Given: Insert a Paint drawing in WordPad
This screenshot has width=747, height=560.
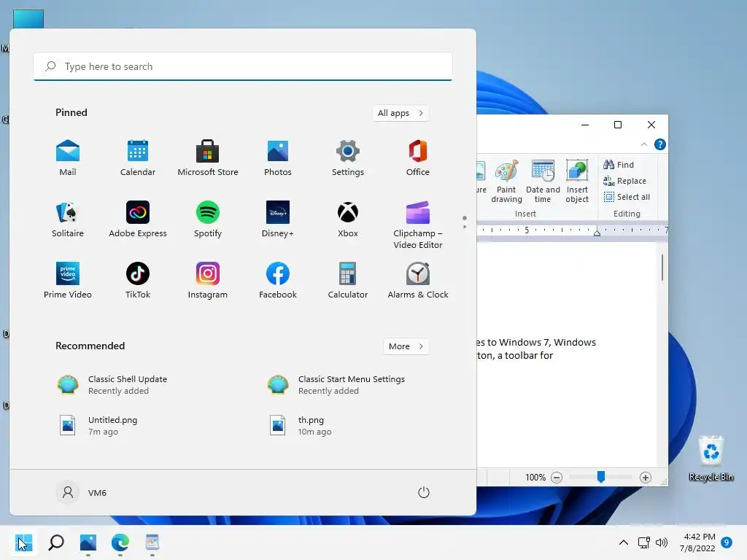Looking at the screenshot, I should coord(506,182).
